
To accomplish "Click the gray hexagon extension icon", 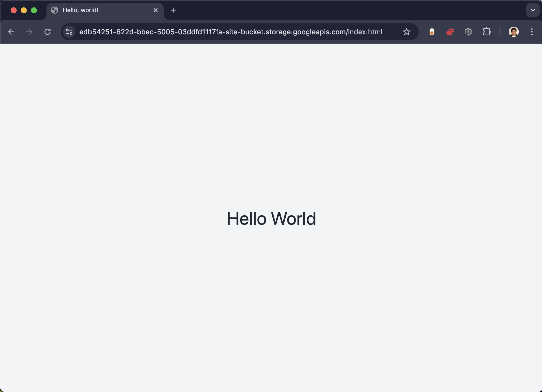I will 468,32.
